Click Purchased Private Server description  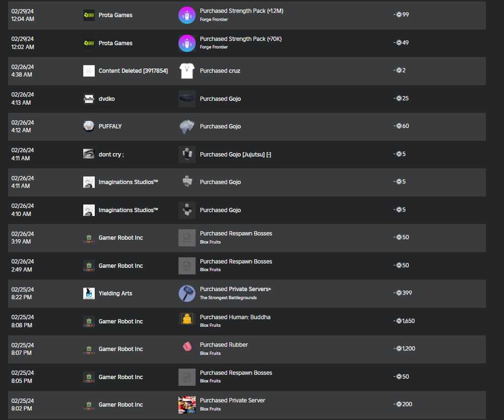tap(232, 400)
